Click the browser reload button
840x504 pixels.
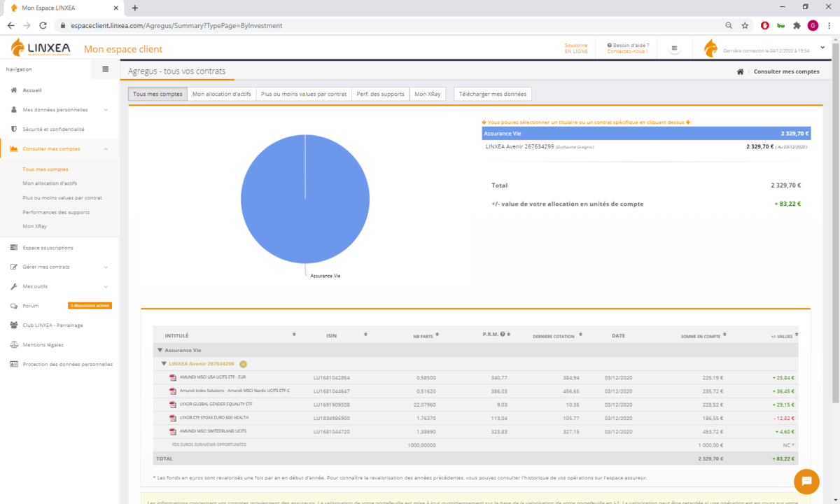click(x=43, y=25)
